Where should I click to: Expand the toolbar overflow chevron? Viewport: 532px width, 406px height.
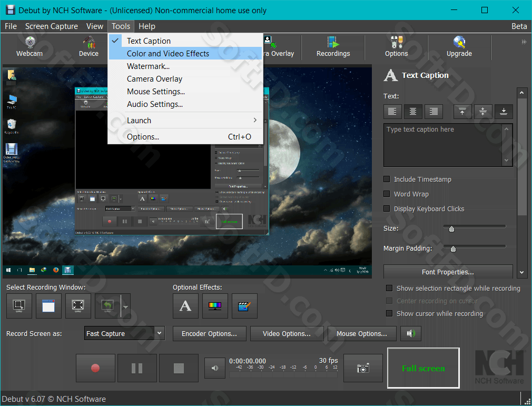pos(524,42)
